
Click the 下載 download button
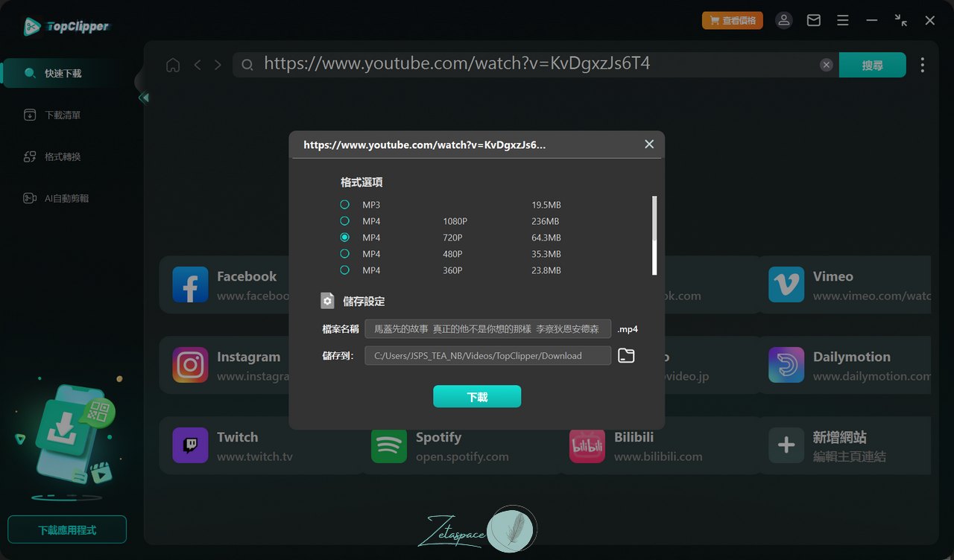click(477, 397)
